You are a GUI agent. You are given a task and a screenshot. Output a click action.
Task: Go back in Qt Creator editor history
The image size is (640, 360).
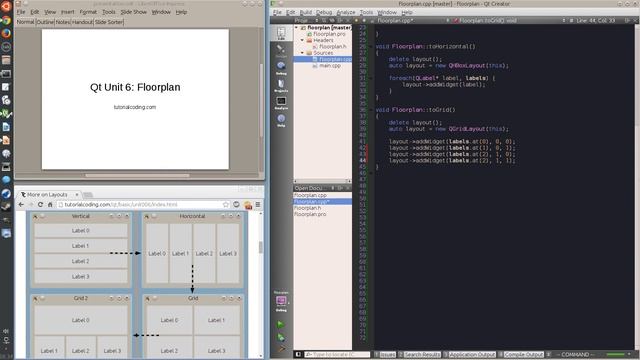tap(356, 20)
